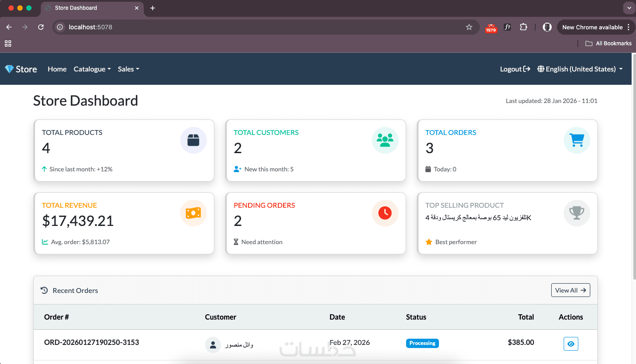Expand the Sales dropdown menu
This screenshot has width=636, height=364.
point(129,69)
